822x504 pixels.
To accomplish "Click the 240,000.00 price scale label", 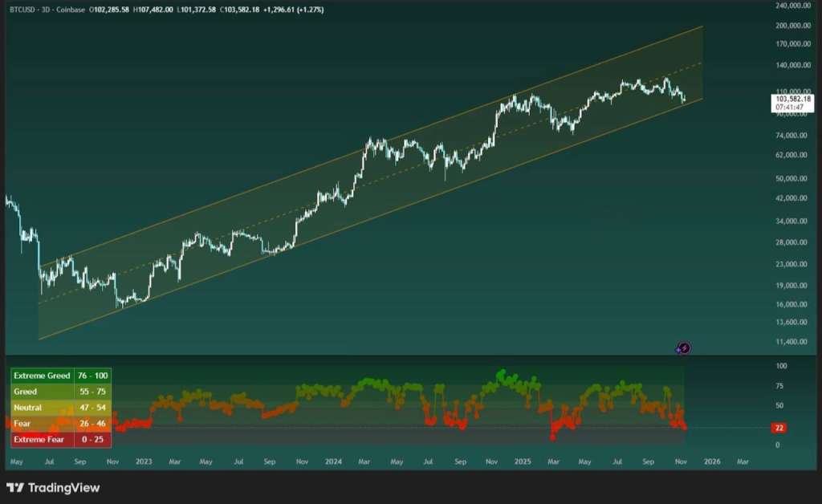I will 793,6.
